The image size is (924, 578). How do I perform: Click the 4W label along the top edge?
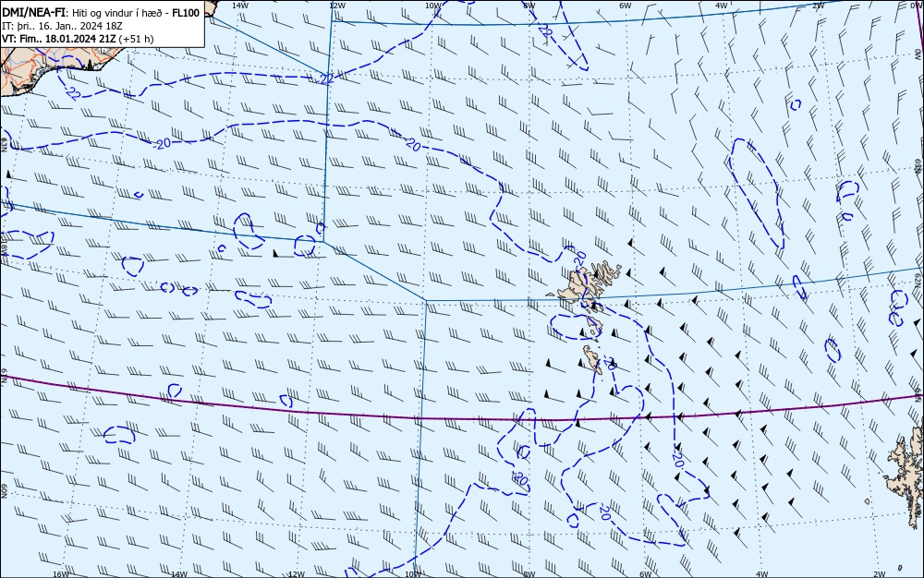(722, 6)
